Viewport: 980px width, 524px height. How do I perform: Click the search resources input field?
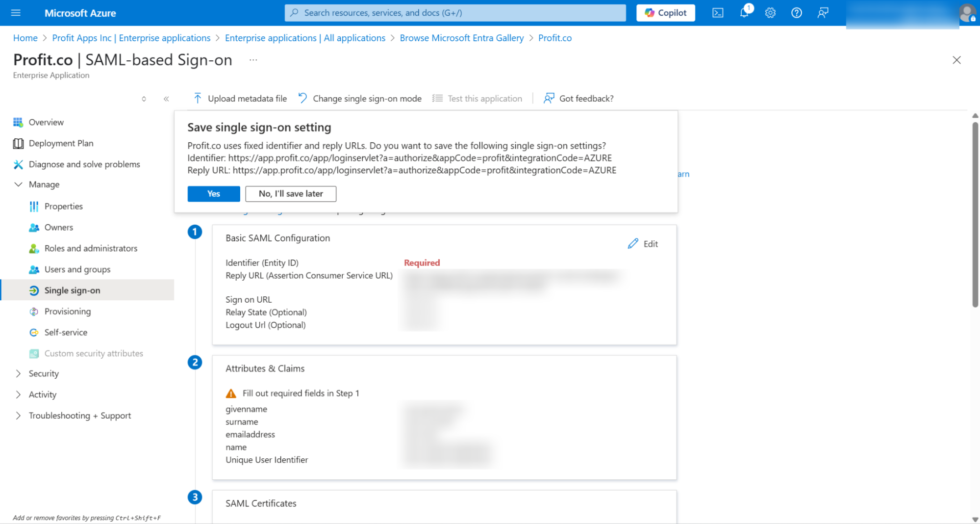coord(455,13)
